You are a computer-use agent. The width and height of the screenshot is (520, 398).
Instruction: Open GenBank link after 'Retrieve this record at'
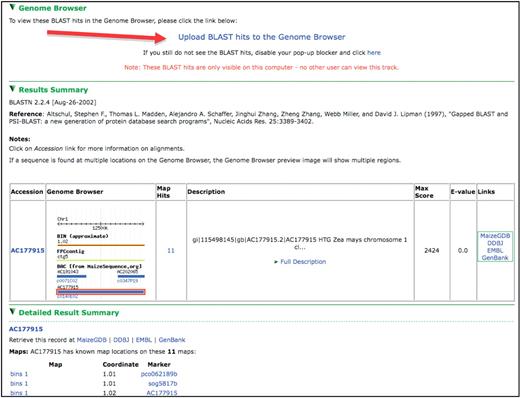coord(172,340)
